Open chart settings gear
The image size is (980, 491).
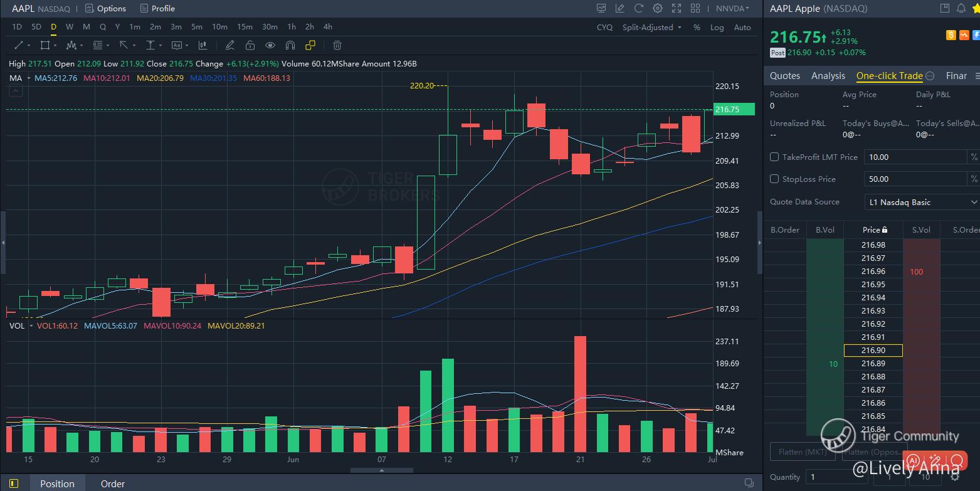(x=658, y=8)
